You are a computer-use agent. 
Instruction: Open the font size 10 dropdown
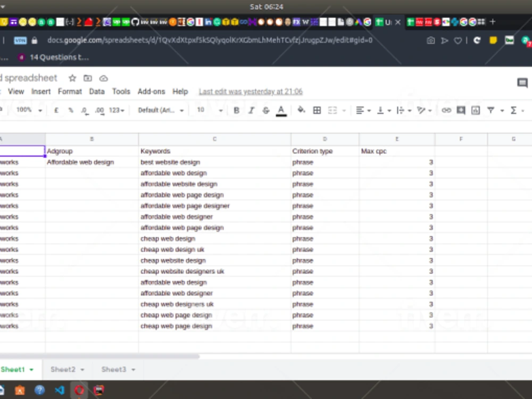(x=209, y=110)
